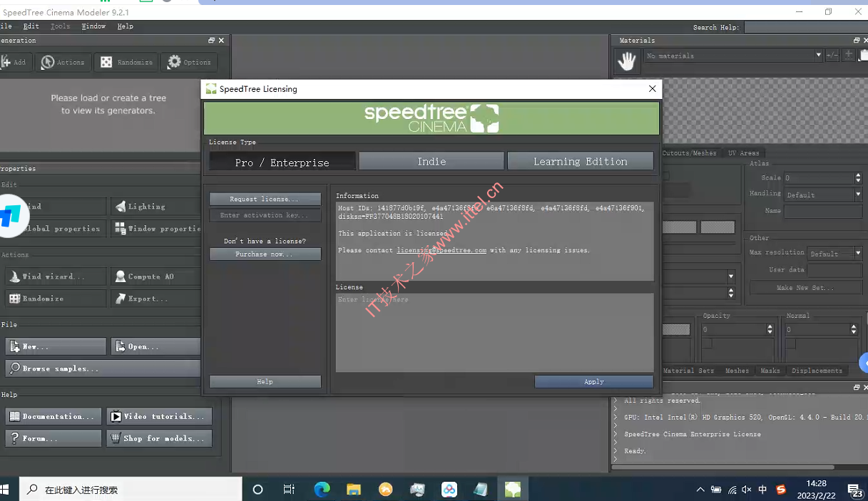This screenshot has height=501, width=868.
Task: Click the Search Help field
Action: pos(806,27)
